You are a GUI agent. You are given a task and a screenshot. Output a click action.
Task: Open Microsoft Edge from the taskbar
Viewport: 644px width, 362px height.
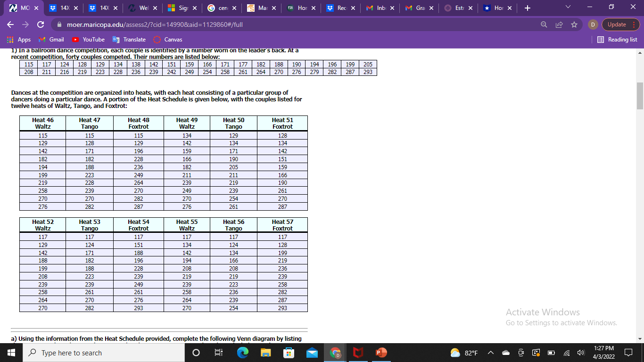[x=242, y=353]
